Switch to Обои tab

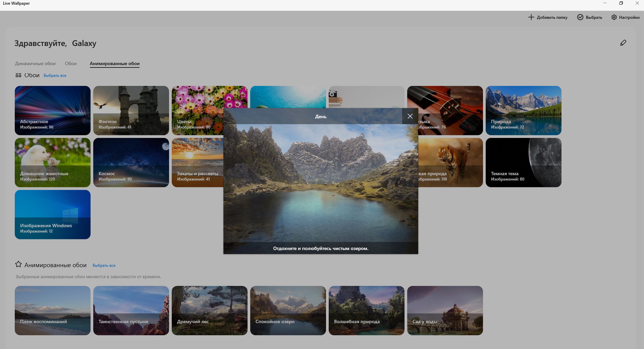click(x=71, y=63)
